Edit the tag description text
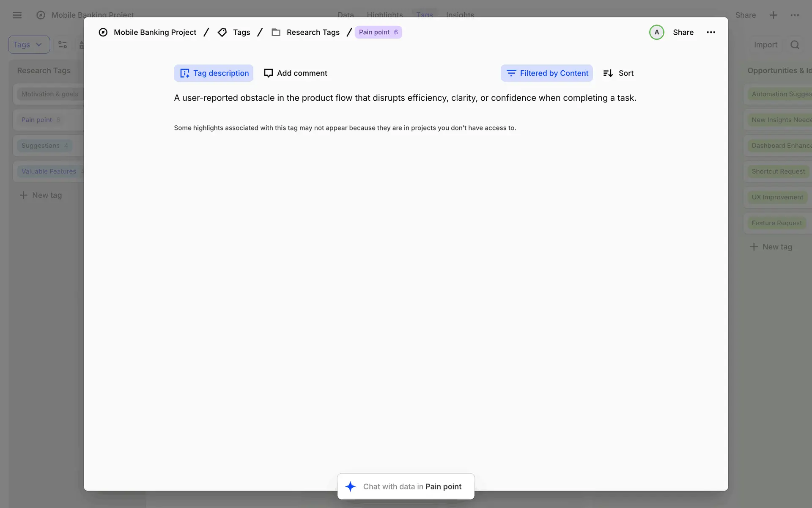This screenshot has width=812, height=508. click(405, 98)
